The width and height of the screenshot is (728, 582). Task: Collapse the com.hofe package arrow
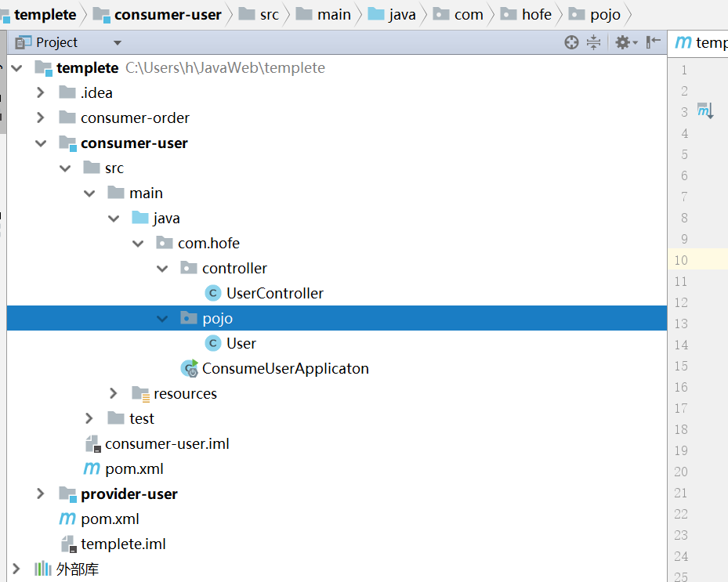click(138, 244)
